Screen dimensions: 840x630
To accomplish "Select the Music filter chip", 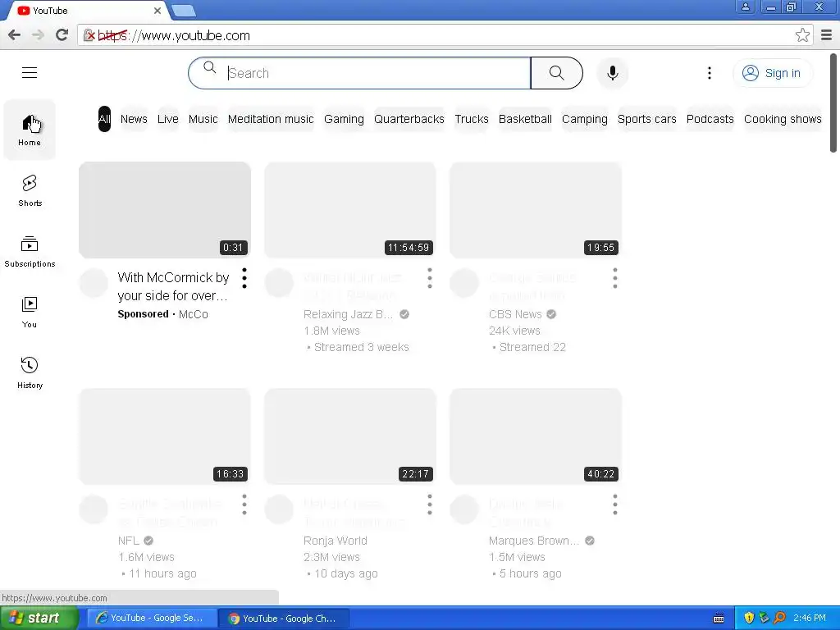I will (x=203, y=119).
